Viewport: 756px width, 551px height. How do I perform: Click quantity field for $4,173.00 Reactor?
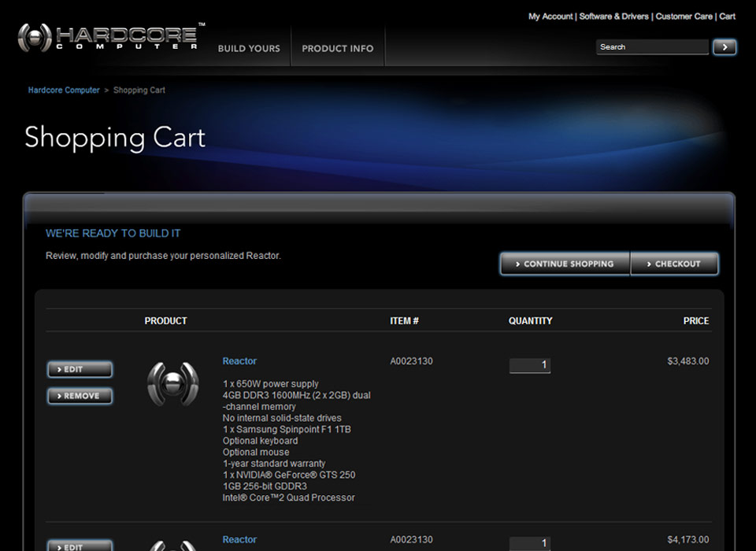(529, 543)
